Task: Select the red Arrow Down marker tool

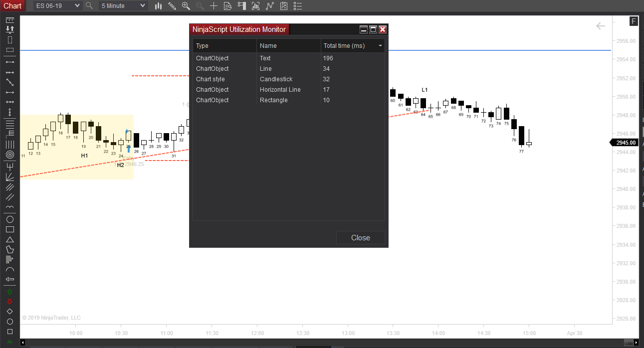Action: tap(9, 301)
